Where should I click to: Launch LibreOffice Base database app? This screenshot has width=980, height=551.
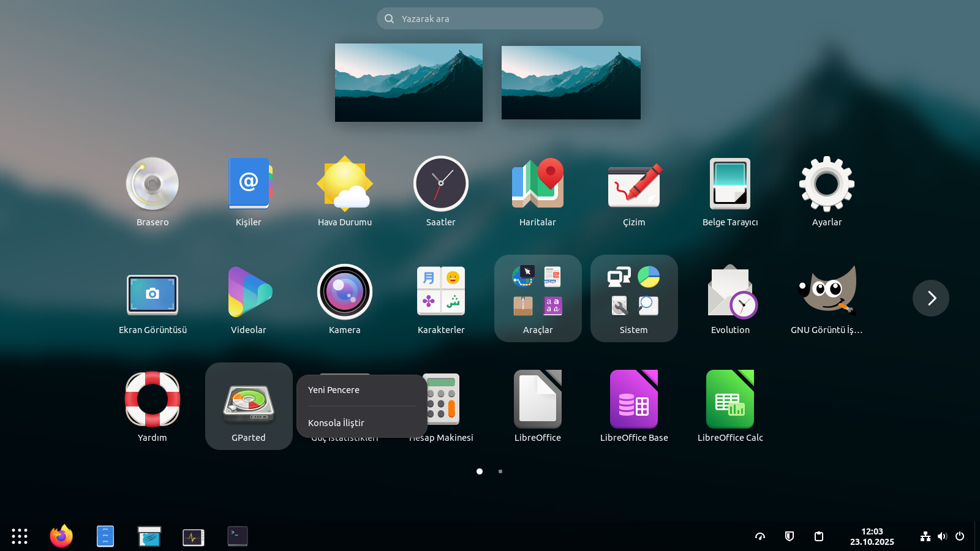click(x=634, y=400)
